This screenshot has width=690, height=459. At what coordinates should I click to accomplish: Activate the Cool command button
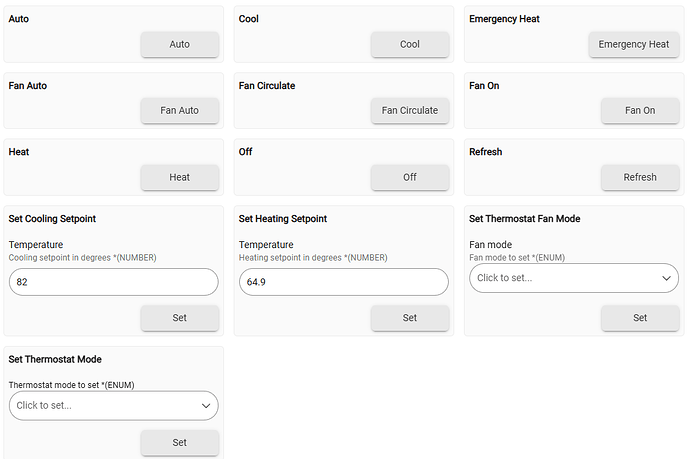click(x=410, y=44)
